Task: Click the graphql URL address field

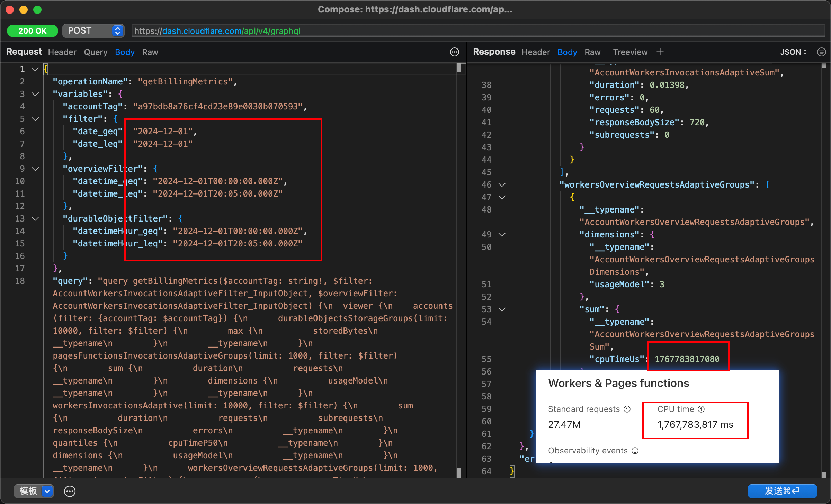Action: click(478, 30)
